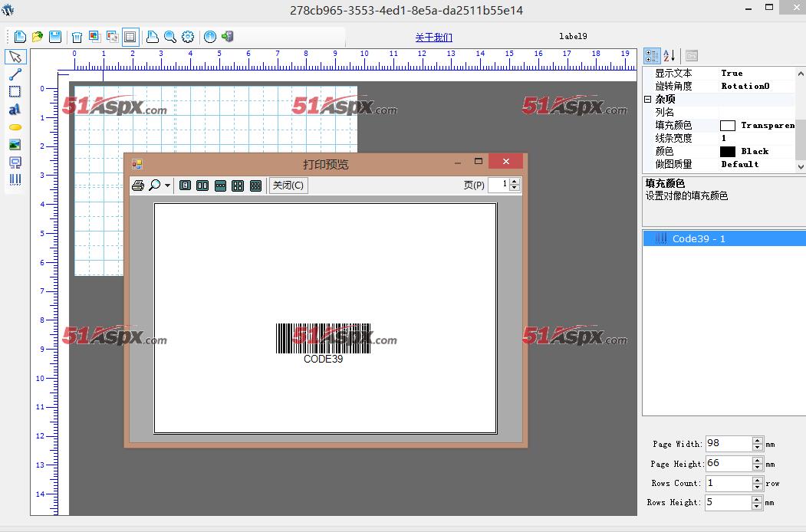Select the 显示文本 property row
806x532 pixels.
pos(719,73)
